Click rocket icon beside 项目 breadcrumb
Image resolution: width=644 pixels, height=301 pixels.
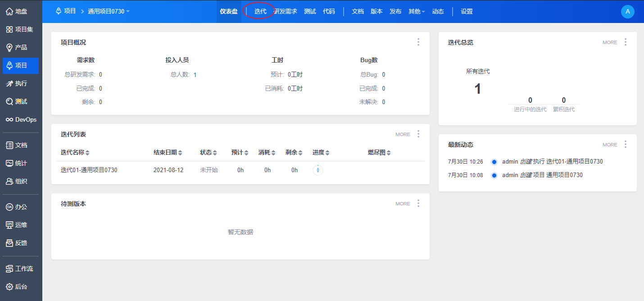(x=59, y=11)
